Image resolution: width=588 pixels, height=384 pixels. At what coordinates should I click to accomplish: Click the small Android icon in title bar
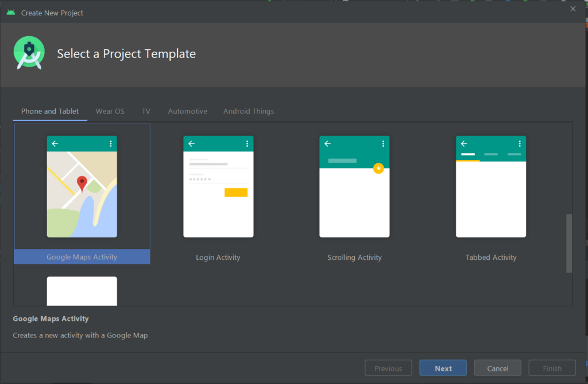11,13
